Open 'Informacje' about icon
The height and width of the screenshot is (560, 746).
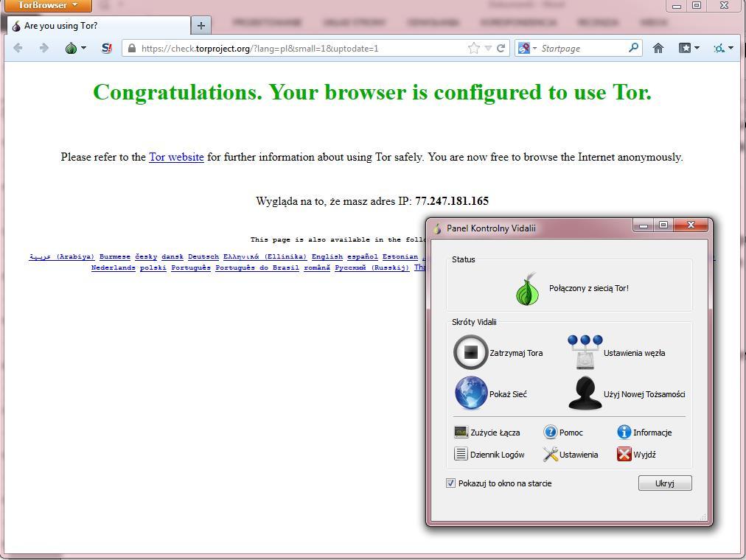click(624, 432)
